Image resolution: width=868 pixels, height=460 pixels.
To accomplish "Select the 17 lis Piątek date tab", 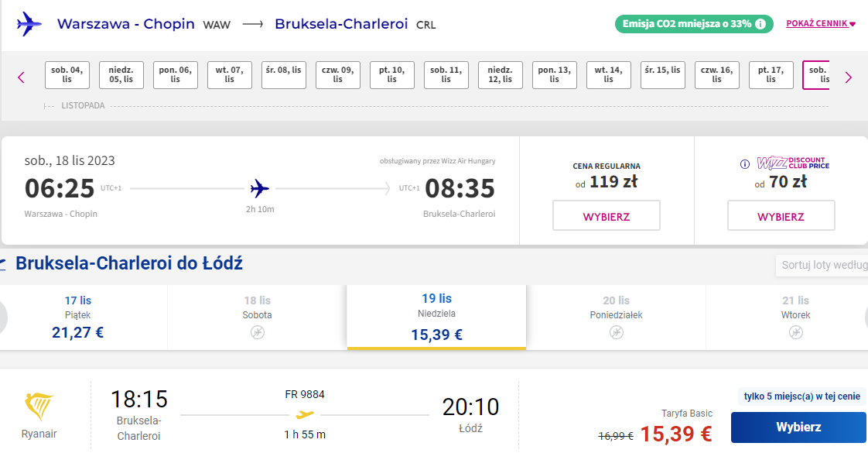I will [78, 318].
